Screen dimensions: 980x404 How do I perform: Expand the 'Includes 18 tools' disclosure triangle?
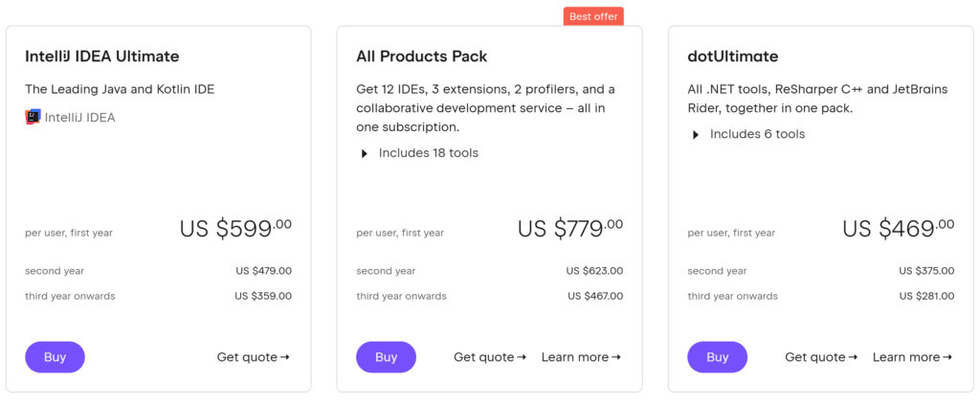pos(365,153)
